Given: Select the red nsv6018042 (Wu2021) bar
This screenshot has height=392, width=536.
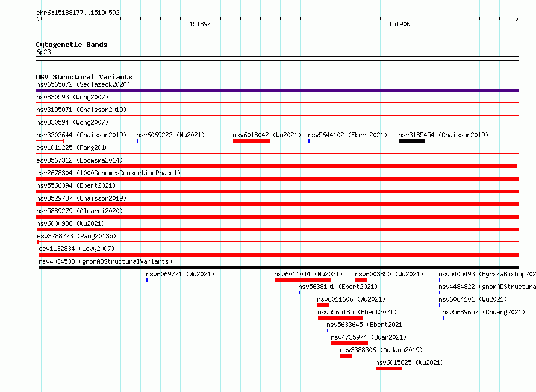Looking at the screenshot, I should pyautogui.click(x=251, y=141).
